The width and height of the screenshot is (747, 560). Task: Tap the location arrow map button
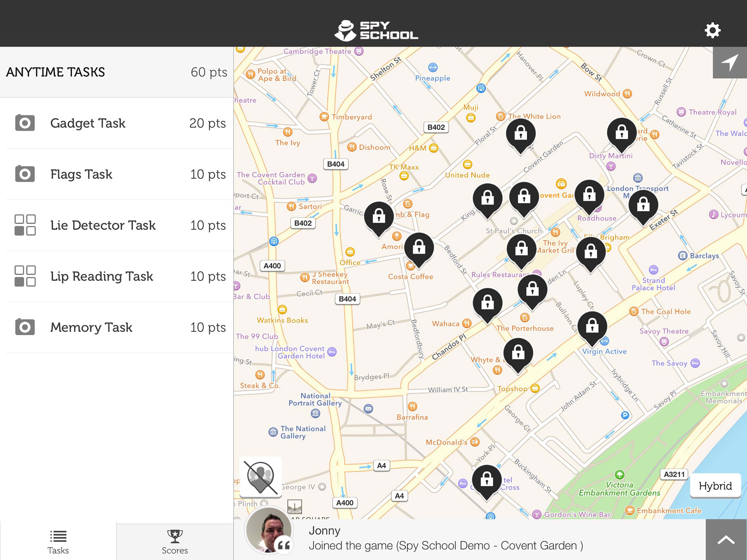coord(729,63)
